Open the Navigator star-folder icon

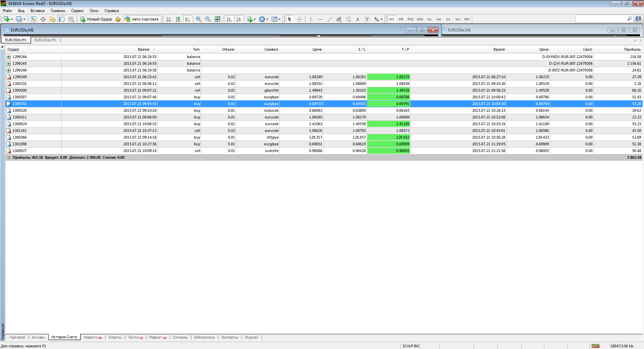(52, 19)
